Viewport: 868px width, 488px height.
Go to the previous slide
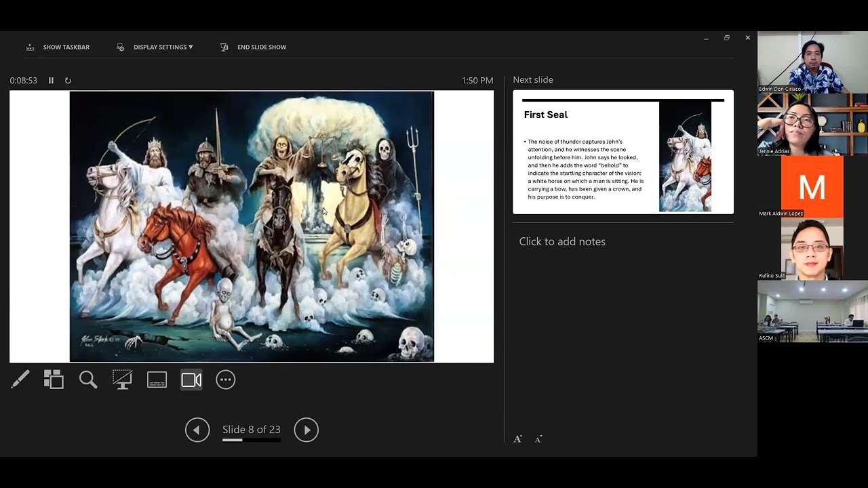coord(197,430)
